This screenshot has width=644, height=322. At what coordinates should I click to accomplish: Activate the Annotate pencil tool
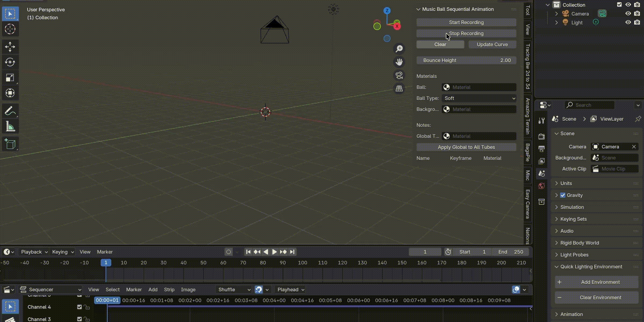[x=10, y=111]
